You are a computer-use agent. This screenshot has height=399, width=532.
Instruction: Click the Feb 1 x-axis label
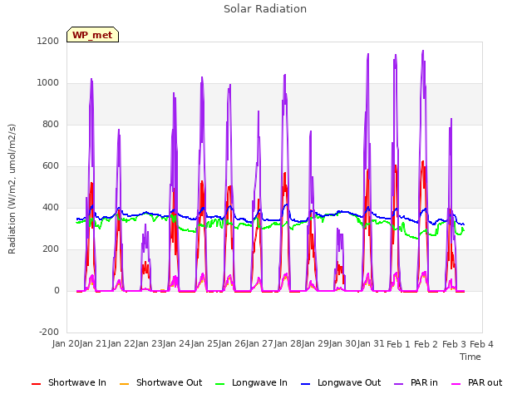tap(398, 344)
